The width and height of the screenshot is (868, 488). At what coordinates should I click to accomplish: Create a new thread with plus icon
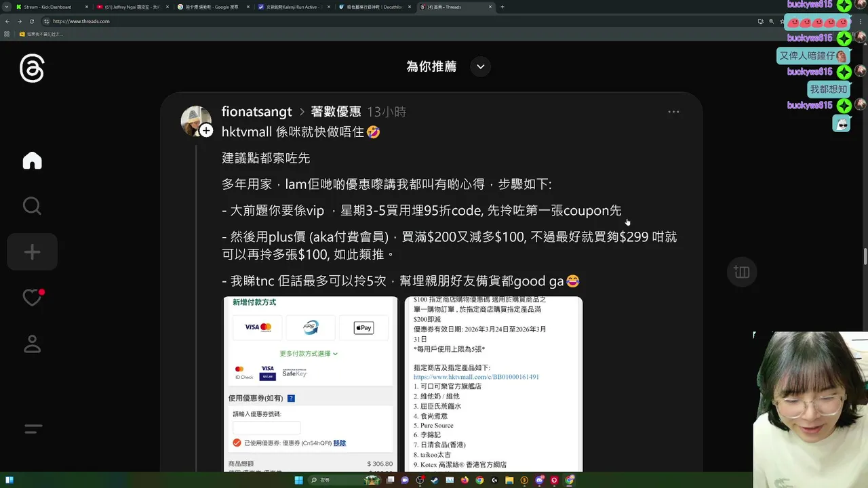[x=32, y=252]
